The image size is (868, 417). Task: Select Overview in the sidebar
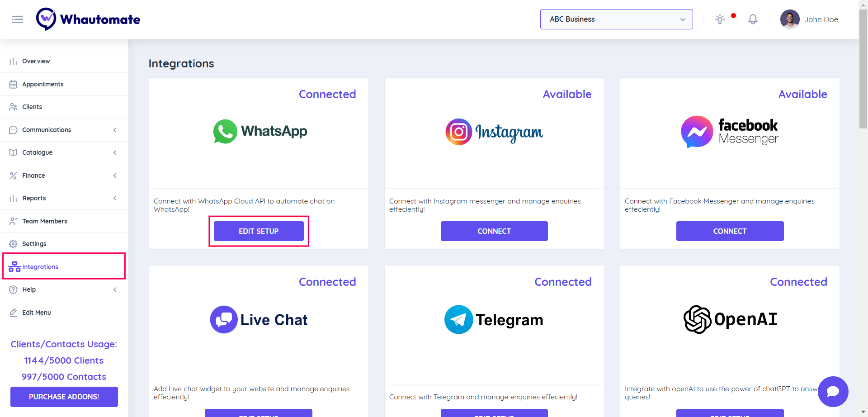tap(36, 62)
